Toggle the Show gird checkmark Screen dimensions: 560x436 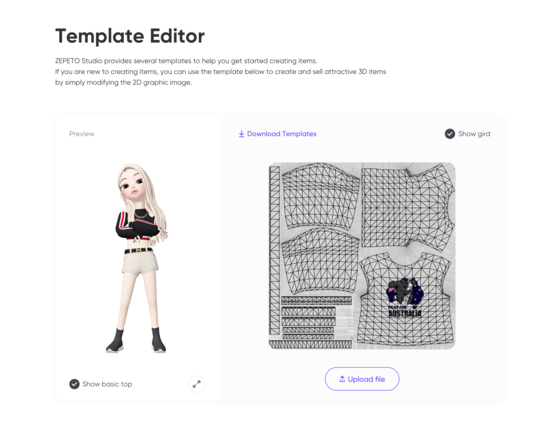(450, 134)
